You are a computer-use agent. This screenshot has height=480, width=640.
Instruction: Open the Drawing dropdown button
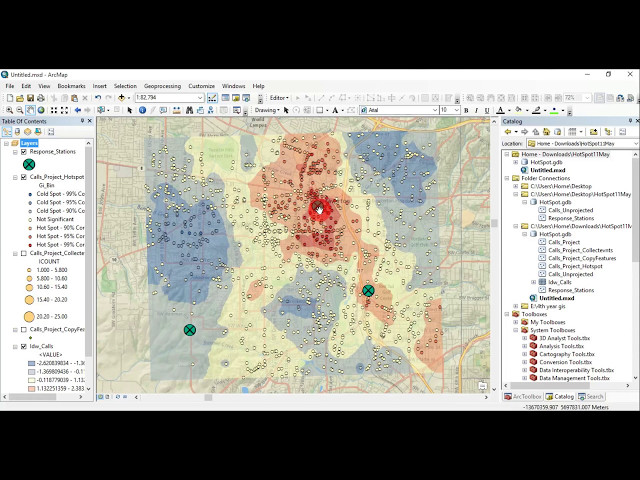(x=267, y=110)
